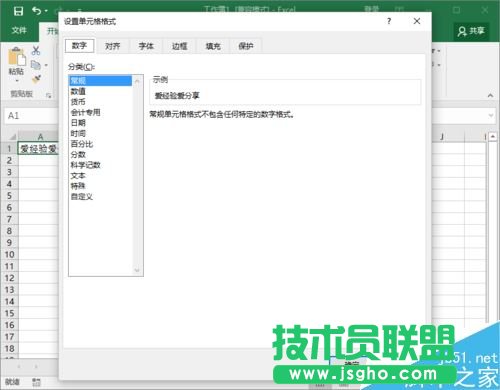Select 时间 in category list

point(100,133)
